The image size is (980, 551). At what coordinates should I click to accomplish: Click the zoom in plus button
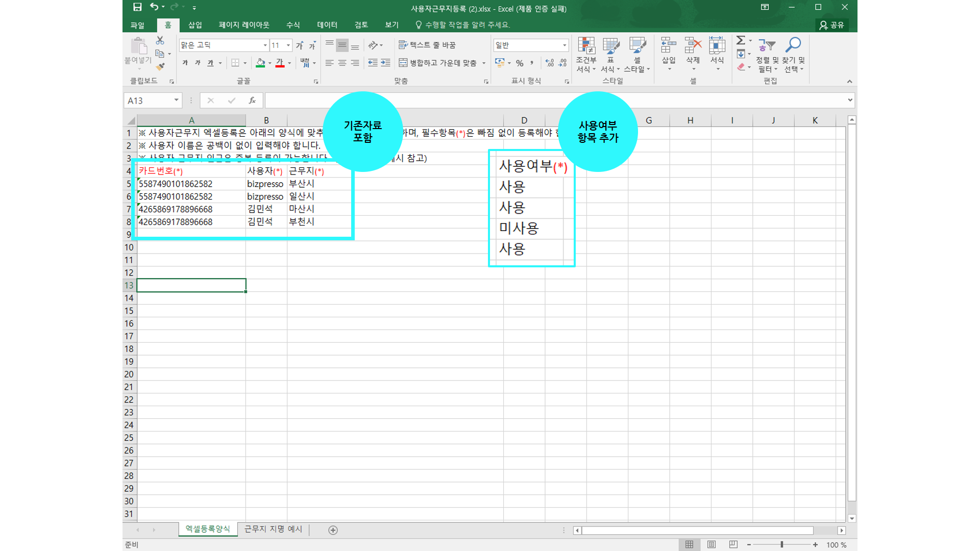coord(815,545)
